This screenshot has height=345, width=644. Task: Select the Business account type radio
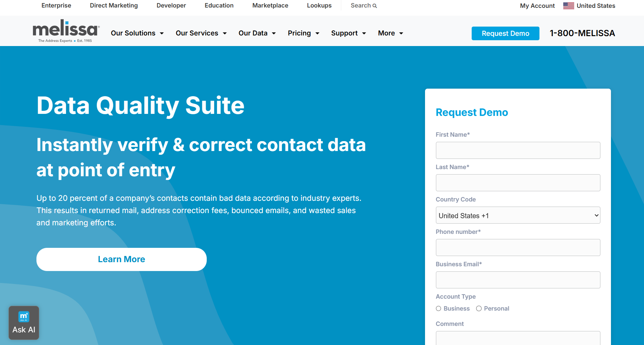(439, 309)
